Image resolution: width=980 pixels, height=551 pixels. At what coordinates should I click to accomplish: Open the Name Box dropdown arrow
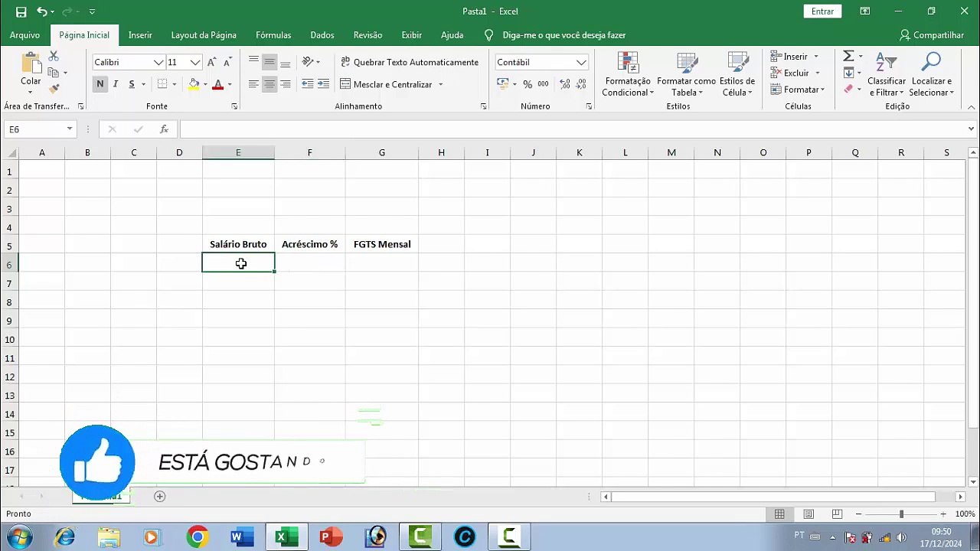(x=69, y=129)
